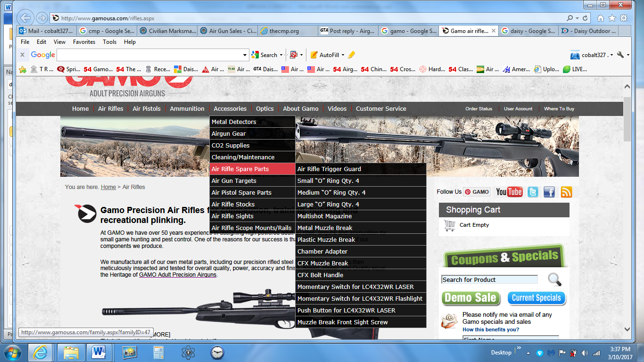Click the product search magnifier icon
644x362 pixels.
(x=554, y=280)
